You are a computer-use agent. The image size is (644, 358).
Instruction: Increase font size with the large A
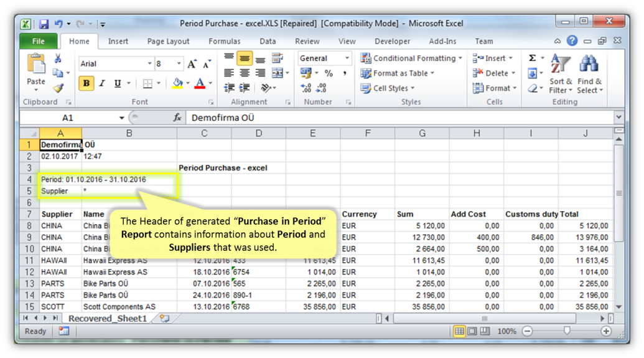192,64
